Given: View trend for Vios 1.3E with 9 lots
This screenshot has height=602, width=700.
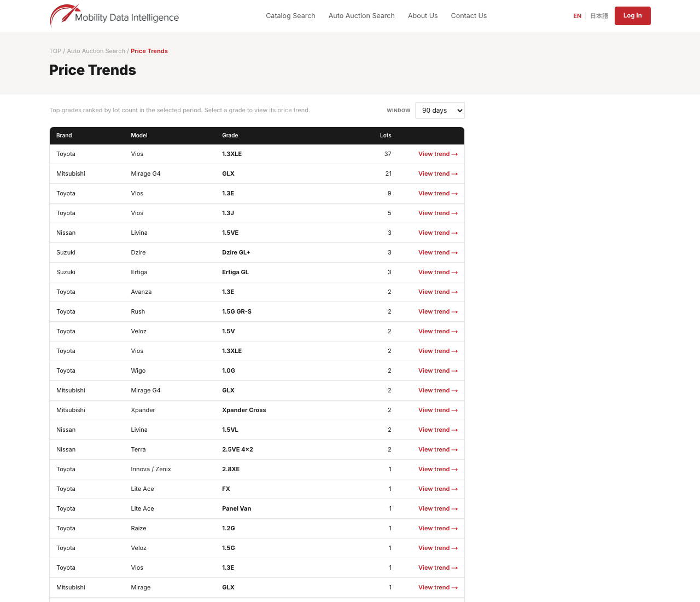Looking at the screenshot, I should click(438, 194).
